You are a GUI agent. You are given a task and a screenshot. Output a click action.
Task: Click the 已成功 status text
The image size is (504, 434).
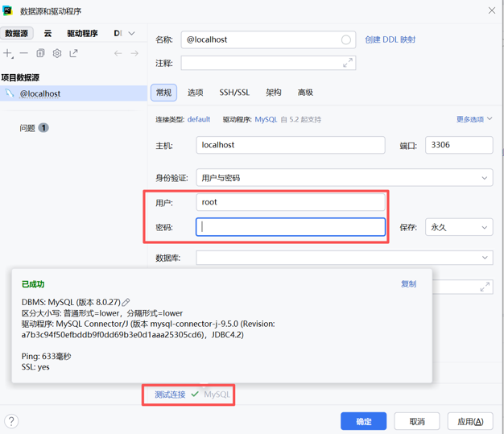tap(33, 284)
